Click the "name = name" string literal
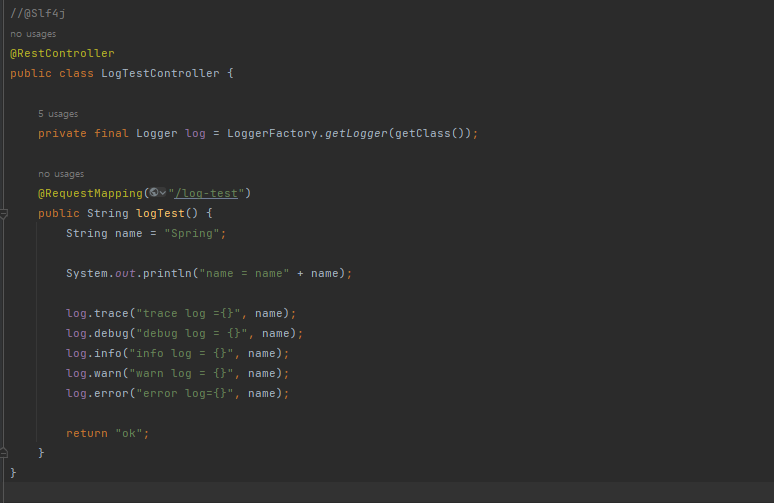The width and height of the screenshot is (774, 503). [244, 273]
